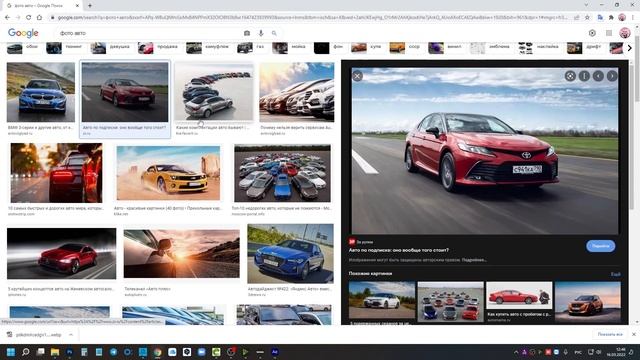Open Photoshop from taskbar

tap(70, 352)
